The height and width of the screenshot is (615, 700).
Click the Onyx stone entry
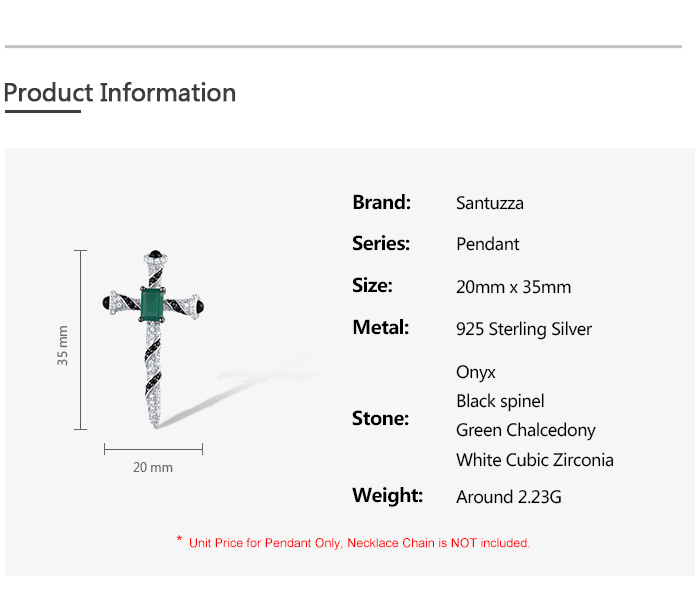pyautogui.click(x=476, y=372)
